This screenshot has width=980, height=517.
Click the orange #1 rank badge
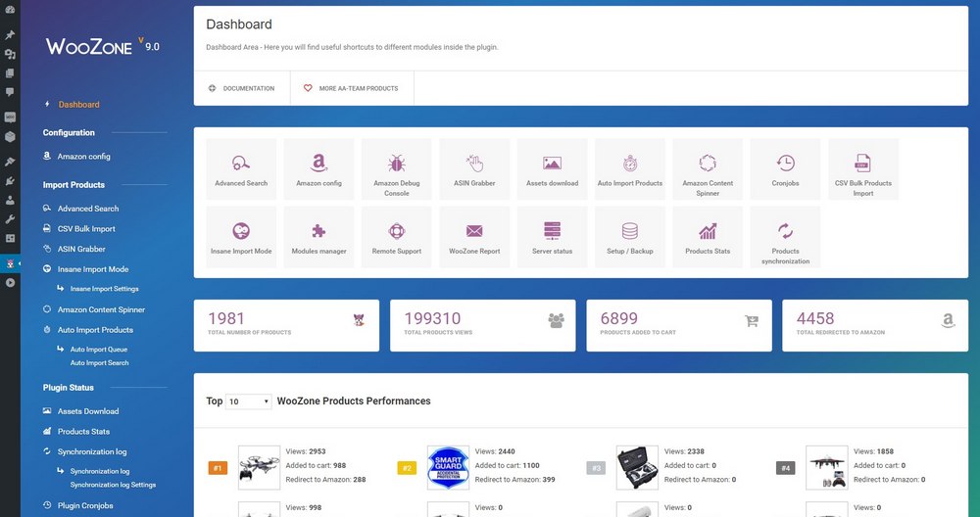pyautogui.click(x=218, y=468)
